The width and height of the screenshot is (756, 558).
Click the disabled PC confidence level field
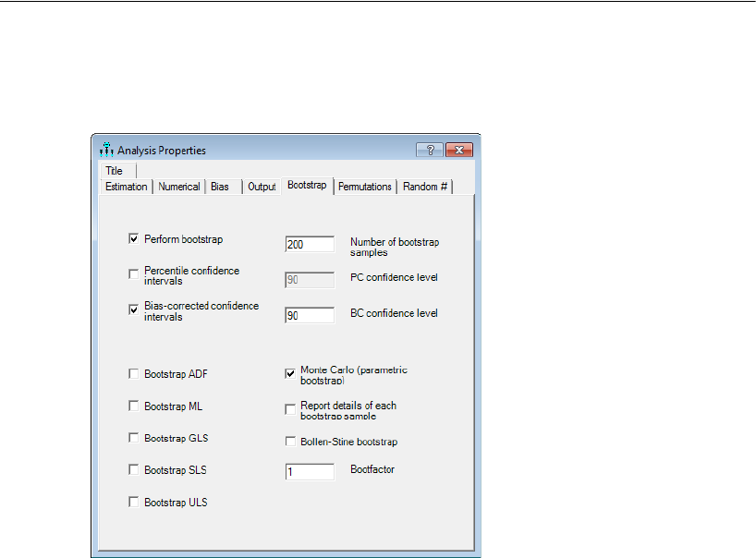tap(310, 280)
